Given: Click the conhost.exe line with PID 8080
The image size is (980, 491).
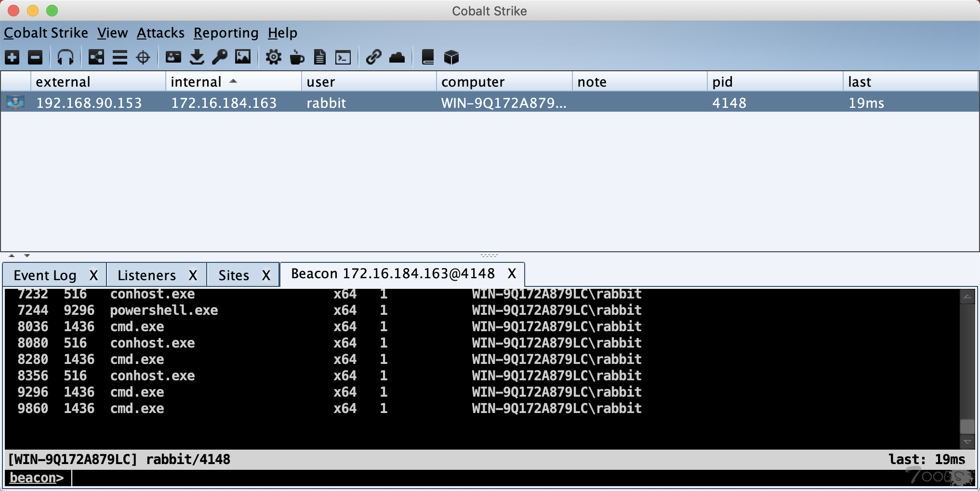Looking at the screenshot, I should [x=330, y=343].
